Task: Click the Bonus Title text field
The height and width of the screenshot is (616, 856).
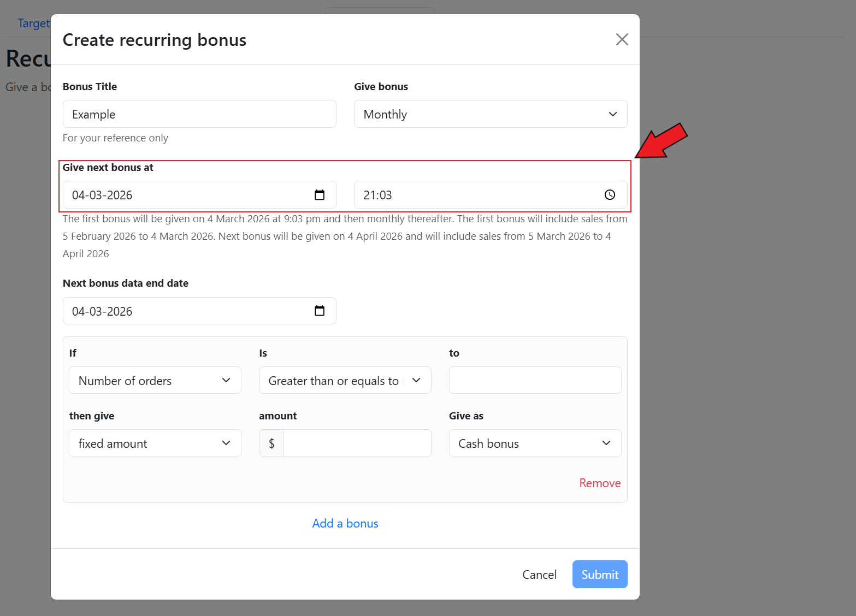Action: pos(199,114)
